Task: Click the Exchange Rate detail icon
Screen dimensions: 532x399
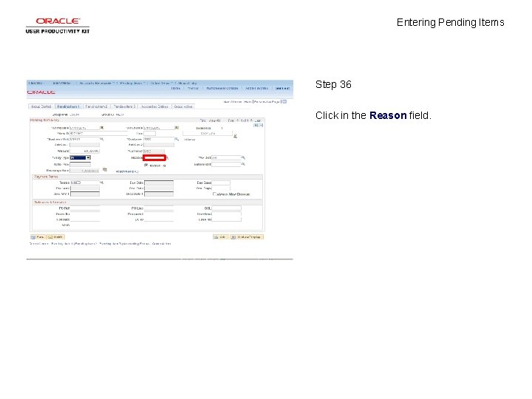Action: 105,170
